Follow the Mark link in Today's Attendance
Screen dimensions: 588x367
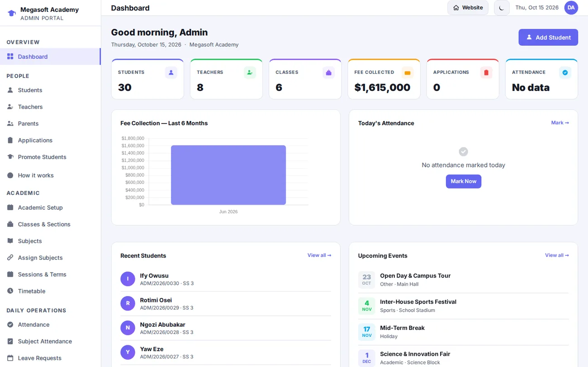[560, 123]
